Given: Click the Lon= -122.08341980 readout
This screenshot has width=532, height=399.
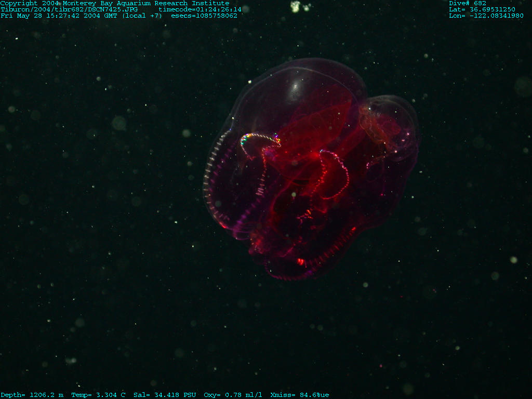Looking at the screenshot, I should pos(486,16).
